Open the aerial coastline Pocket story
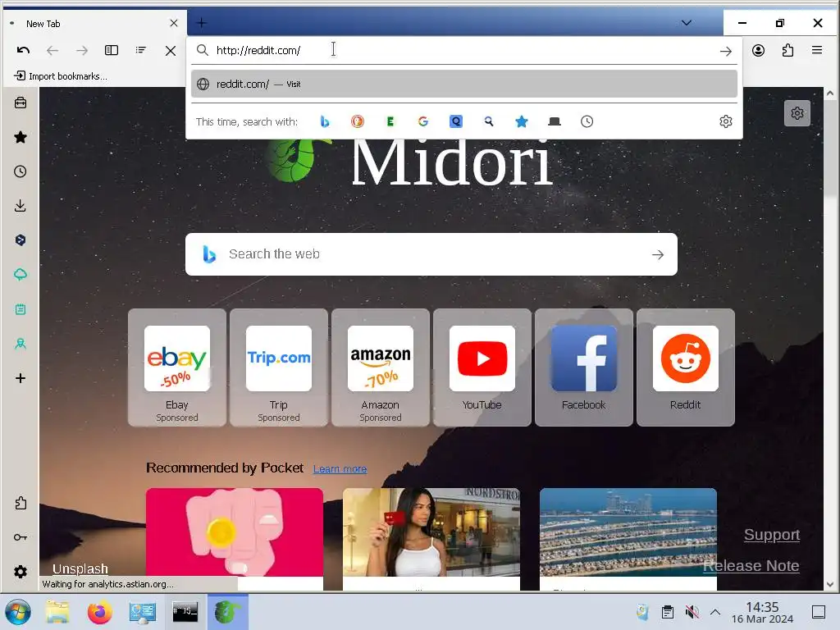 tap(628, 539)
